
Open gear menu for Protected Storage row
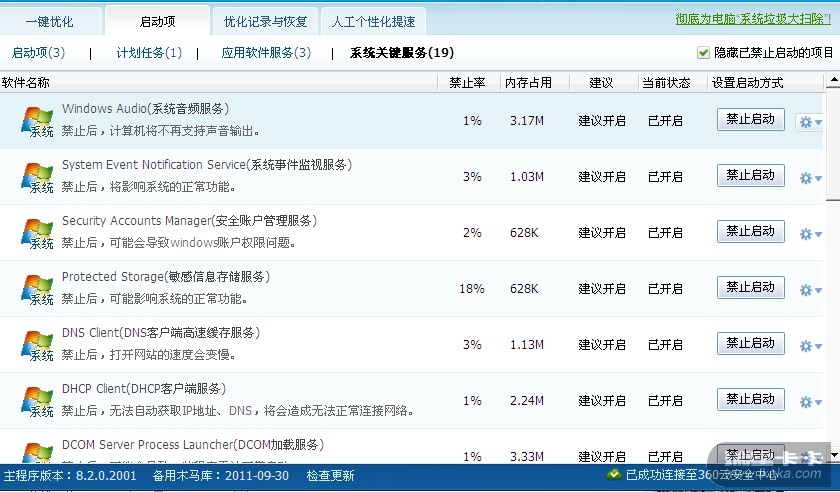(810, 290)
